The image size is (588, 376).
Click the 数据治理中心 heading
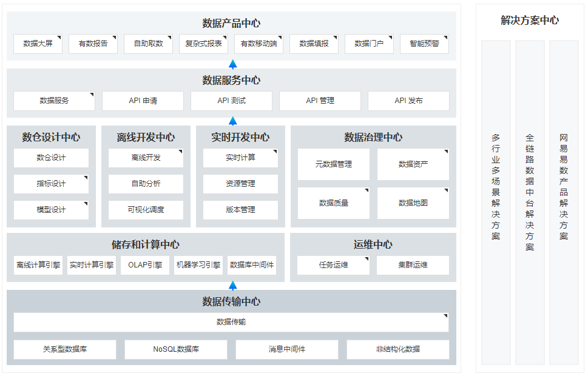click(373, 137)
